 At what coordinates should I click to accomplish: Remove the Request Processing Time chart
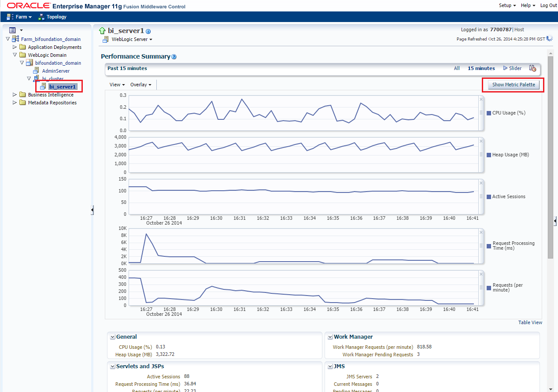[481, 232]
